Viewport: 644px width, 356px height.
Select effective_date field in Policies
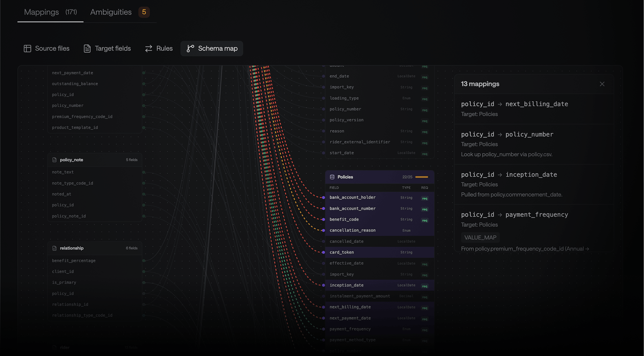[x=380, y=263]
